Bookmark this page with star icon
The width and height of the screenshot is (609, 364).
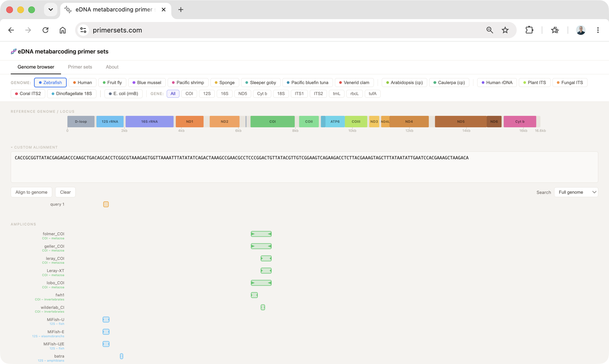tap(505, 30)
